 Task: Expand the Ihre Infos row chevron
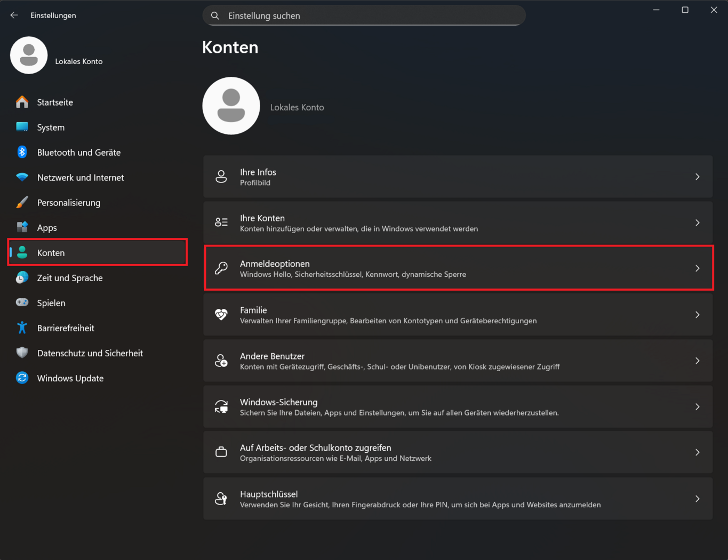(x=697, y=177)
